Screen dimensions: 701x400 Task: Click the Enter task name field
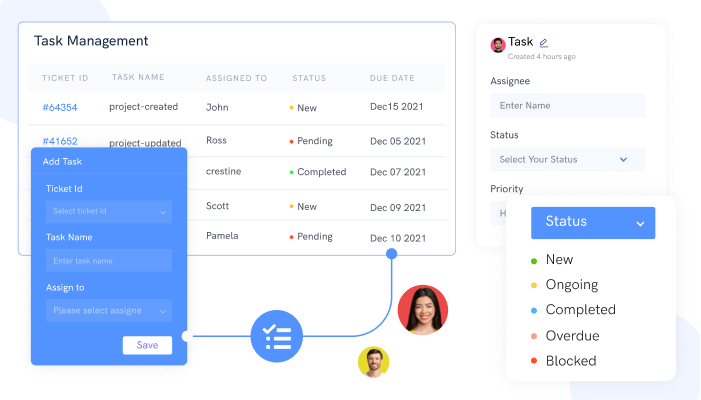click(109, 261)
